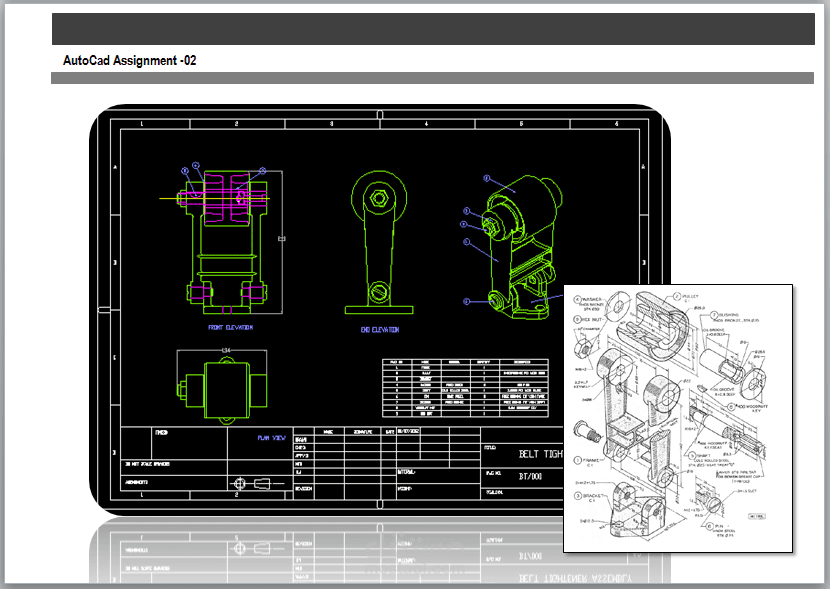Click the hexagonal bolt head in END ELEVATION

(x=380, y=198)
